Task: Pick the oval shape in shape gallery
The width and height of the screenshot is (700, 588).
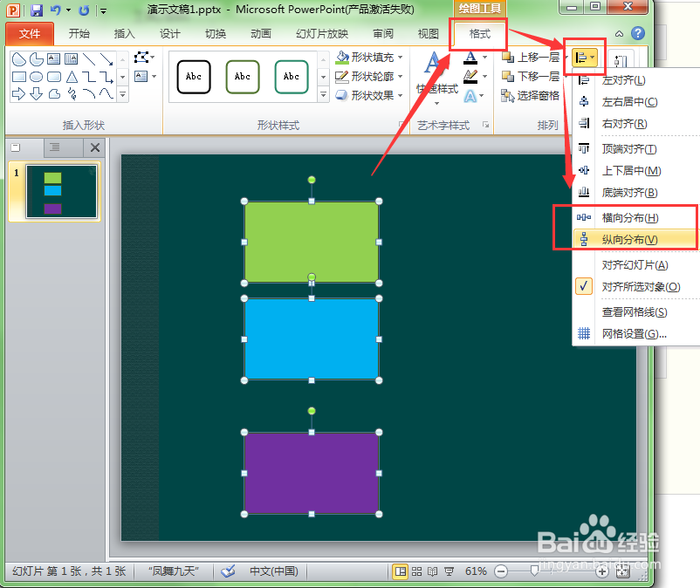Action: (x=36, y=77)
